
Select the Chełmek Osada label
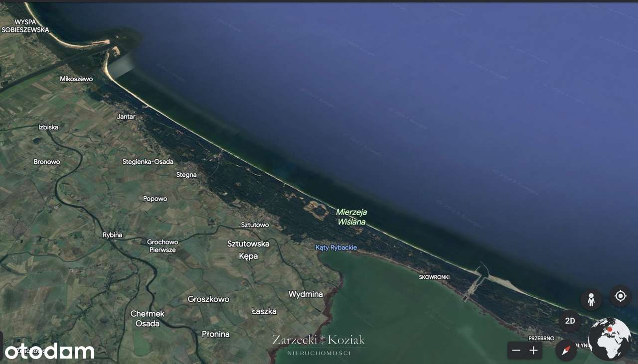pyautogui.click(x=148, y=319)
